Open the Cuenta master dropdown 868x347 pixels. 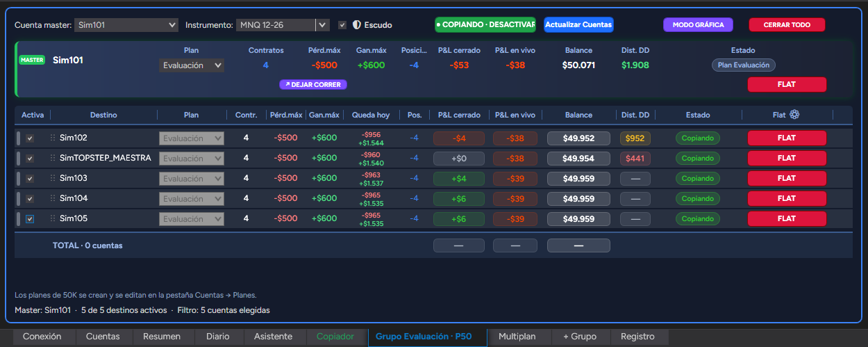pyautogui.click(x=126, y=25)
